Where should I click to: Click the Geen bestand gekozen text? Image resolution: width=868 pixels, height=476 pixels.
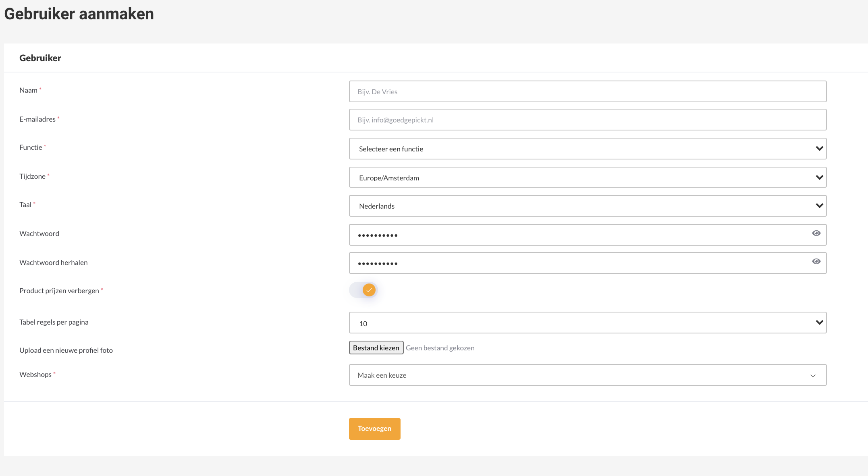440,348
